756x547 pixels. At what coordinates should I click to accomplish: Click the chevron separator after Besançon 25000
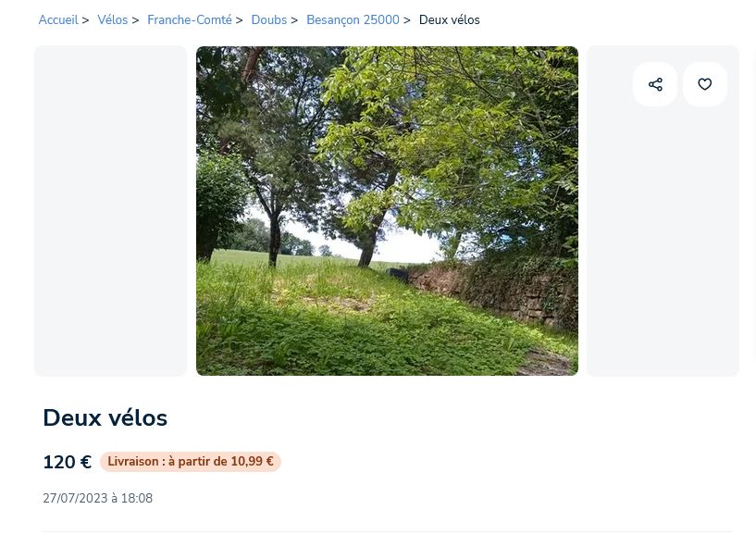407,20
